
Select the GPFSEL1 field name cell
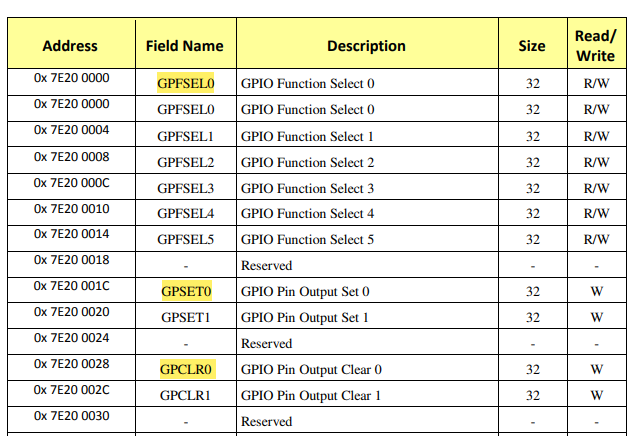(x=185, y=135)
